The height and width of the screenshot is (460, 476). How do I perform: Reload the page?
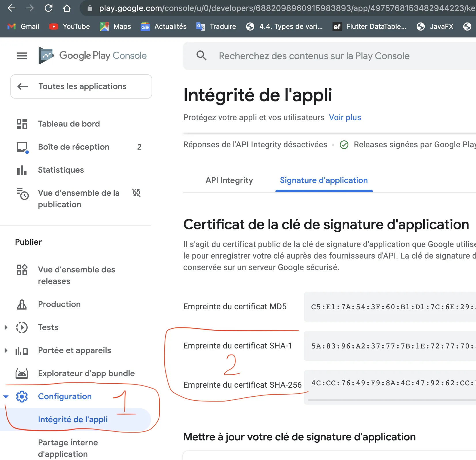pos(48,8)
